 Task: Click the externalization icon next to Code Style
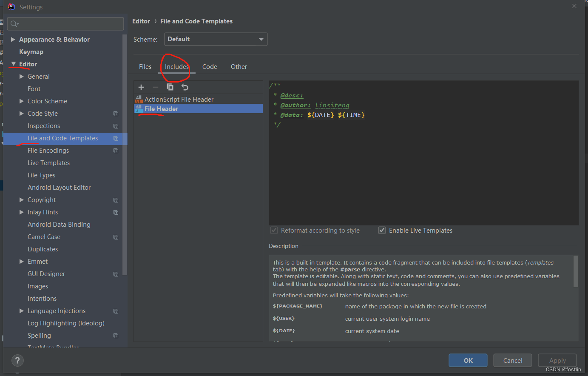coord(116,113)
